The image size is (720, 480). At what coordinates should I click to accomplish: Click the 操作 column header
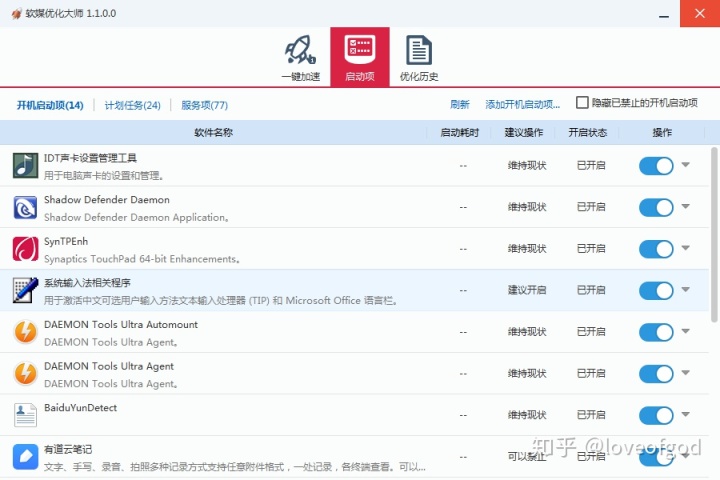pyautogui.click(x=662, y=132)
